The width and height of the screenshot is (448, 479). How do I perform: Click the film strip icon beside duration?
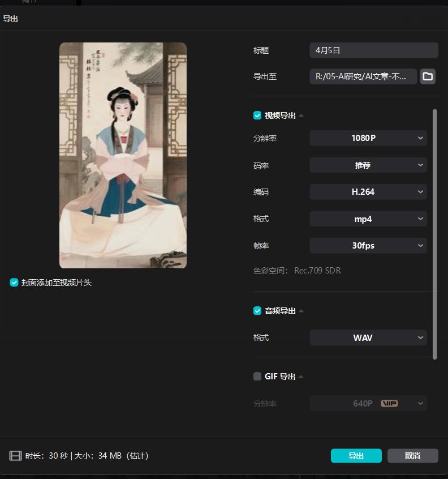coord(15,456)
